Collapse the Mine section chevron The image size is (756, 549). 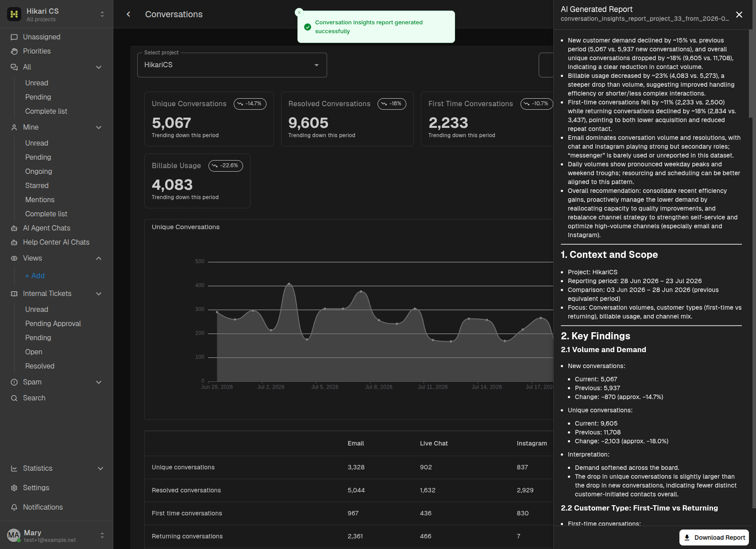coord(99,127)
